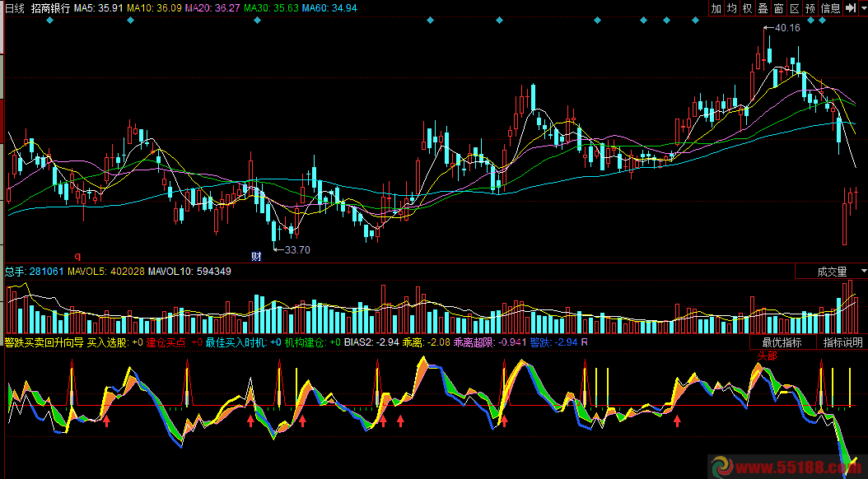Click the 建仓买点: +0 value
This screenshot has height=479, width=868.
175,342
